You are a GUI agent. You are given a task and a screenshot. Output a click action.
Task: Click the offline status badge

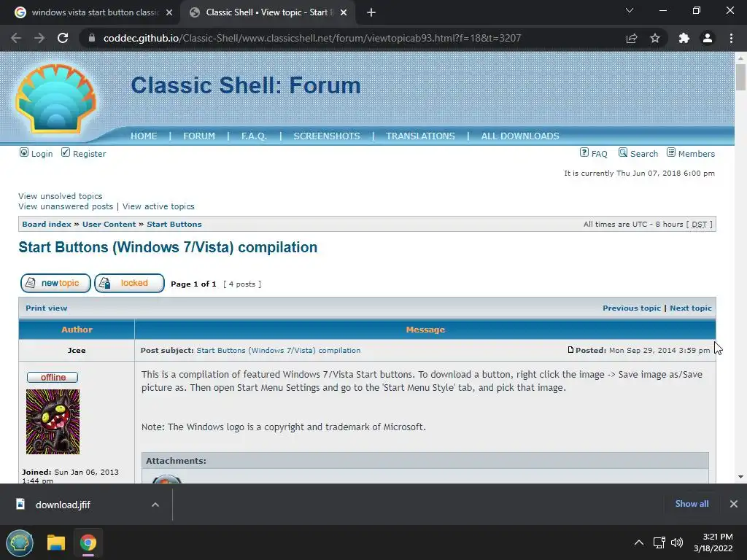click(53, 378)
